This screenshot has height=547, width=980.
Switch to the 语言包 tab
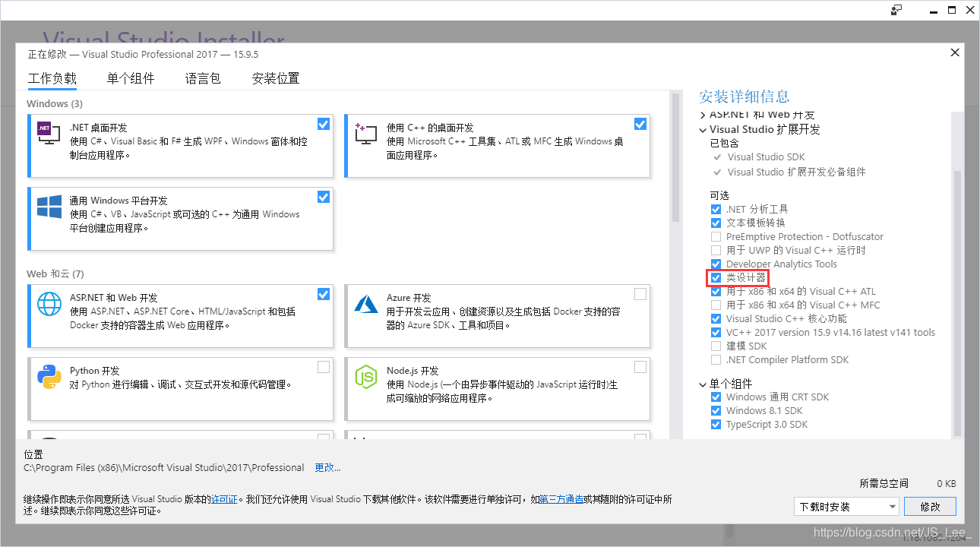click(203, 78)
